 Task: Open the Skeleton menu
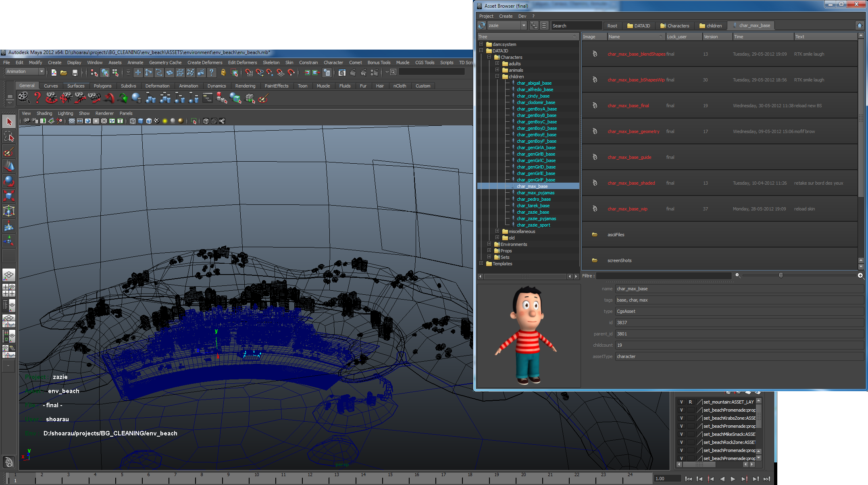click(x=271, y=62)
